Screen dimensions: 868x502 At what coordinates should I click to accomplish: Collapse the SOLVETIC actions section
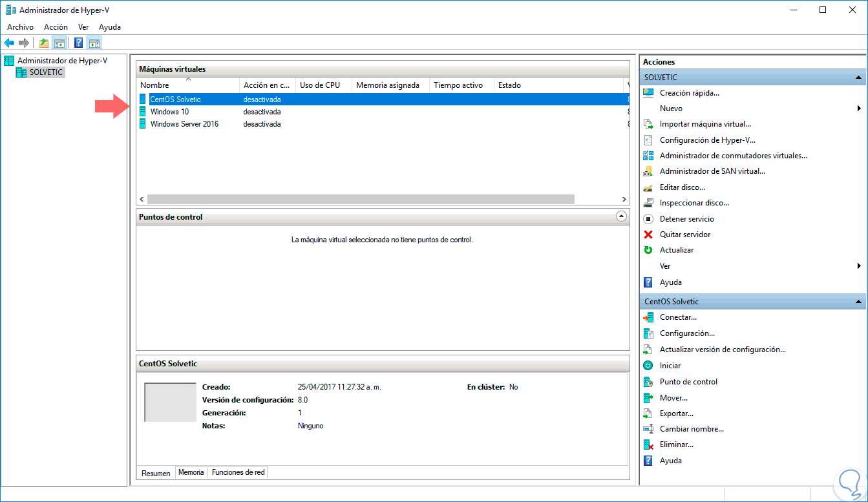click(x=859, y=78)
